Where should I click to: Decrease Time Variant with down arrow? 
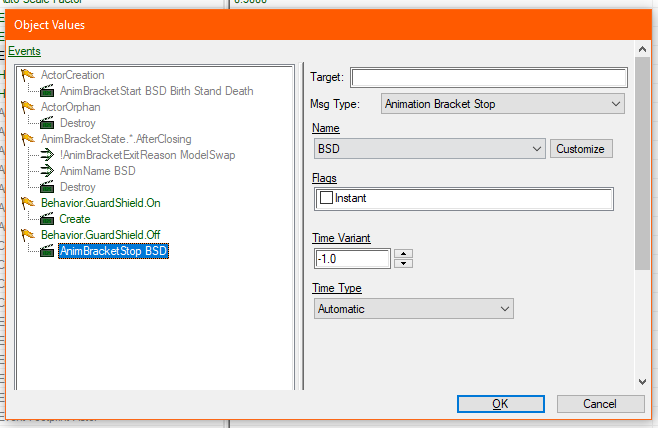(x=403, y=264)
